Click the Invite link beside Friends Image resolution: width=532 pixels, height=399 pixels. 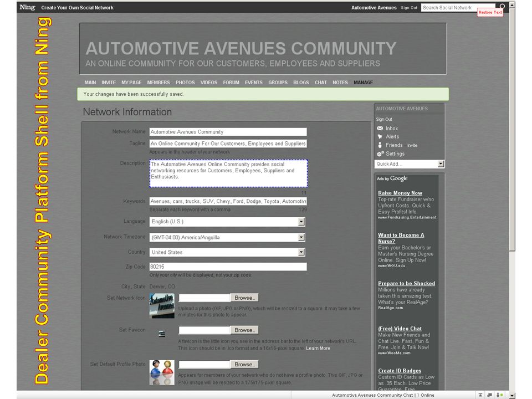412,145
